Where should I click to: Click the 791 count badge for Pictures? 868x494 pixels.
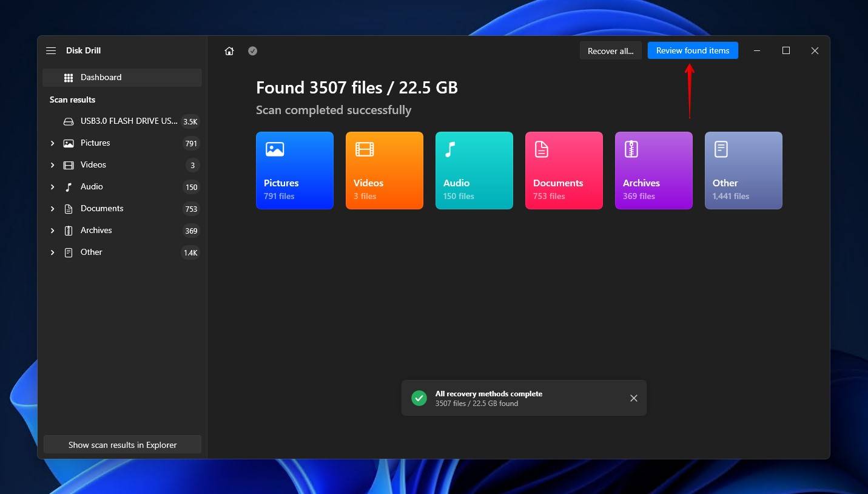pyautogui.click(x=191, y=144)
